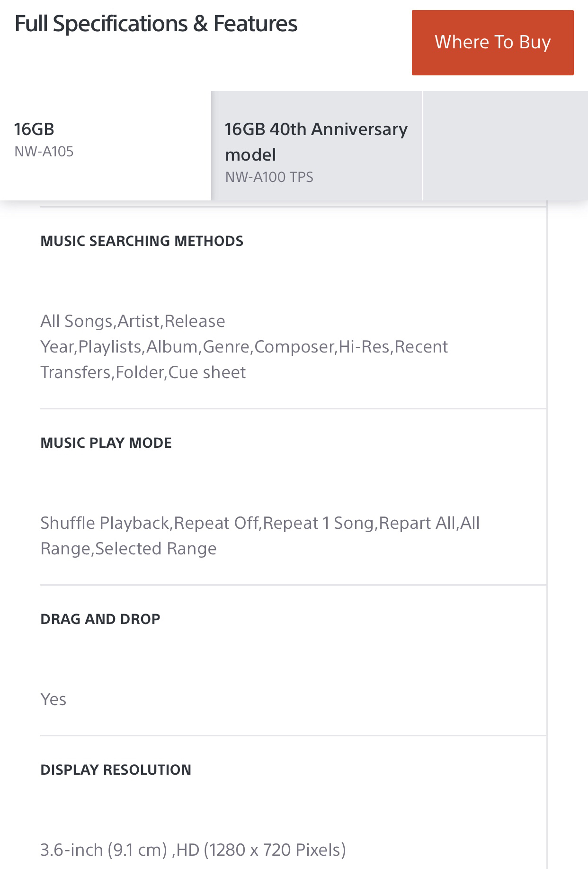Screen dimensions: 588x869
Task: Click the Music Searching Methods heading
Action: tap(142, 241)
